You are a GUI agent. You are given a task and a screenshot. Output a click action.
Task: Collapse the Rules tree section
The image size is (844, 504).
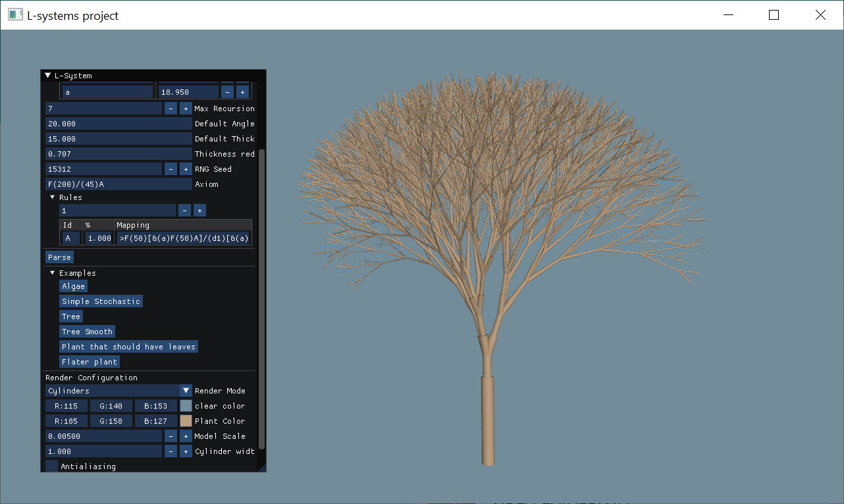point(53,197)
